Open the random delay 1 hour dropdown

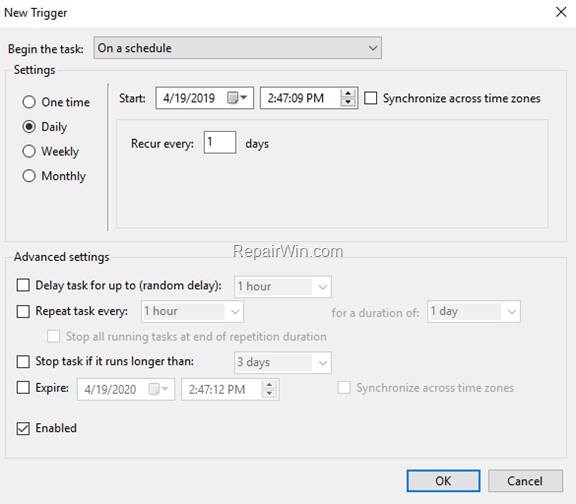pos(283,287)
